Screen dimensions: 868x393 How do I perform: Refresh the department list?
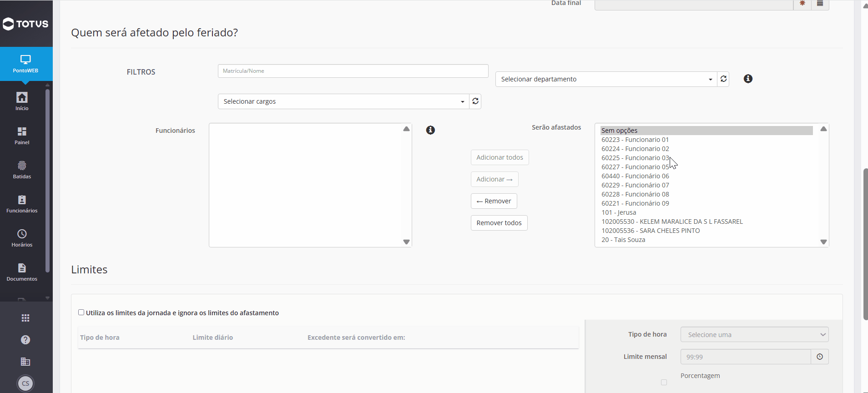[723, 79]
